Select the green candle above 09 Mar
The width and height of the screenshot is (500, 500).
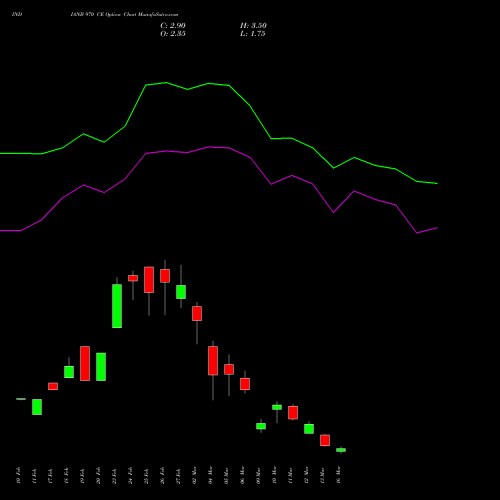point(261,426)
